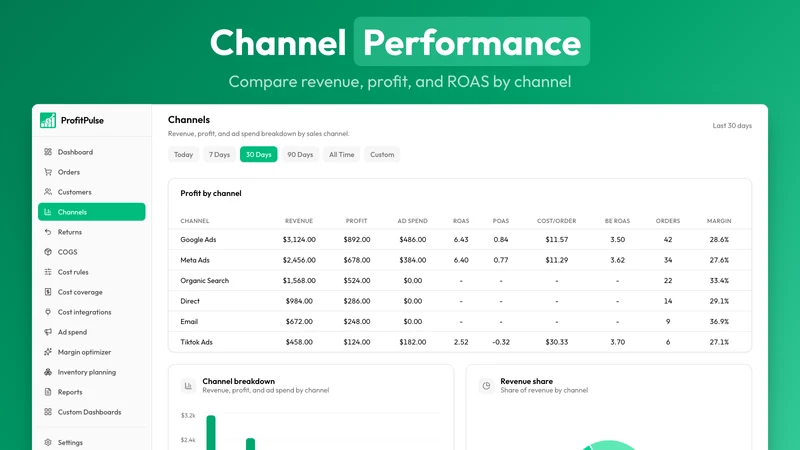800x450 pixels.
Task: Click the tallest green bar in chart
Action: point(211,433)
